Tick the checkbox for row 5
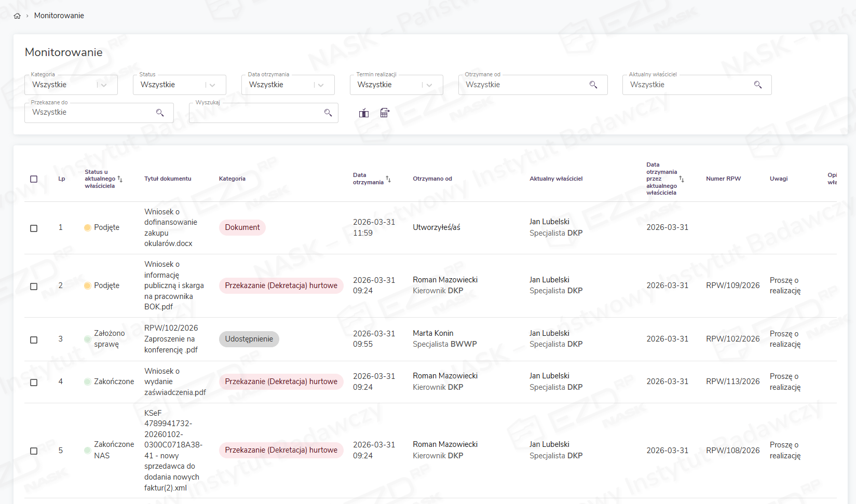This screenshot has height=504, width=856. pyautogui.click(x=34, y=451)
